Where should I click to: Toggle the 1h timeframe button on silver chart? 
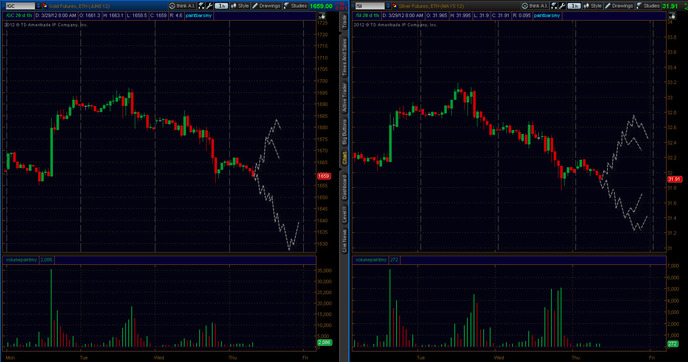(574, 6)
